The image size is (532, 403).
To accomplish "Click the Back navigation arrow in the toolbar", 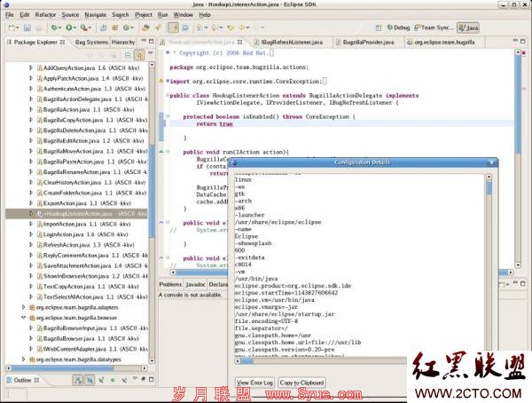I will 242,28.
